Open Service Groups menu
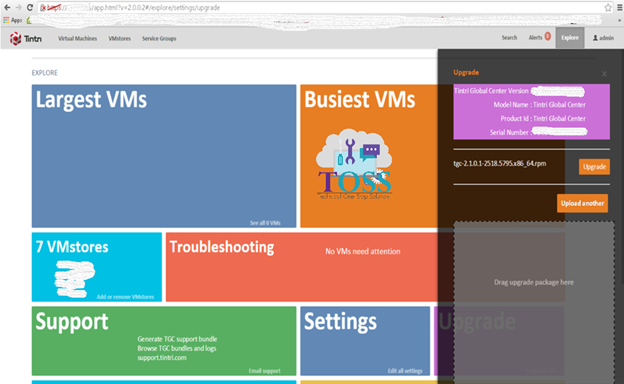 (x=159, y=39)
